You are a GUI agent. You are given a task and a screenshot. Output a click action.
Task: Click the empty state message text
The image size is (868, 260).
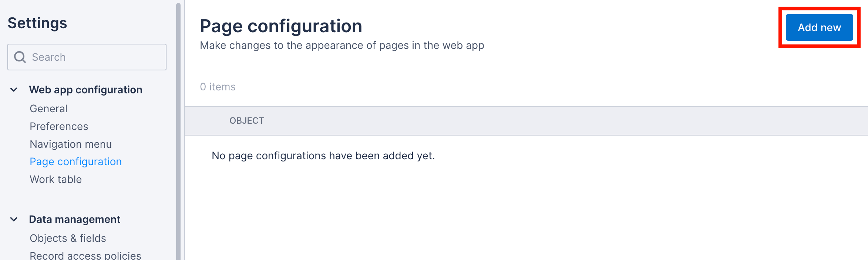[323, 156]
